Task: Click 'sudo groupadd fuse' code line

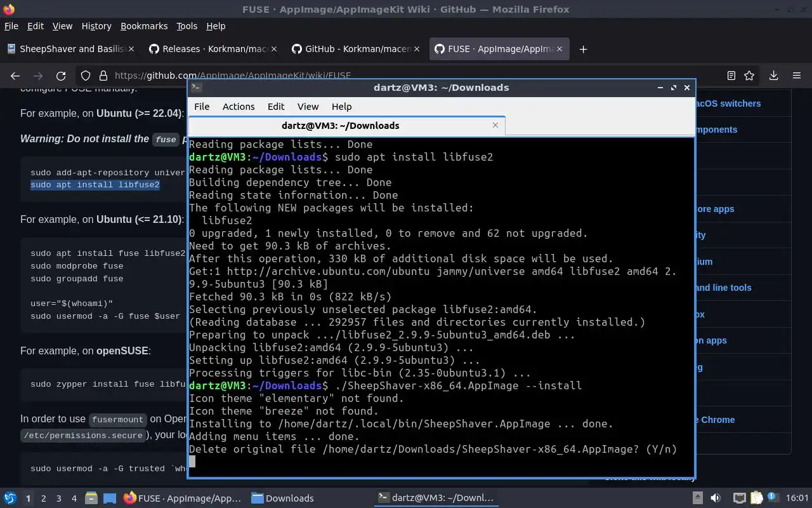Action: click(77, 279)
